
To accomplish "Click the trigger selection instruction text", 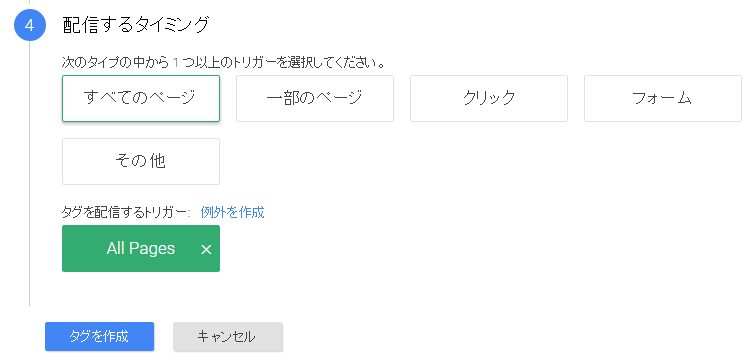I will coord(223,62).
